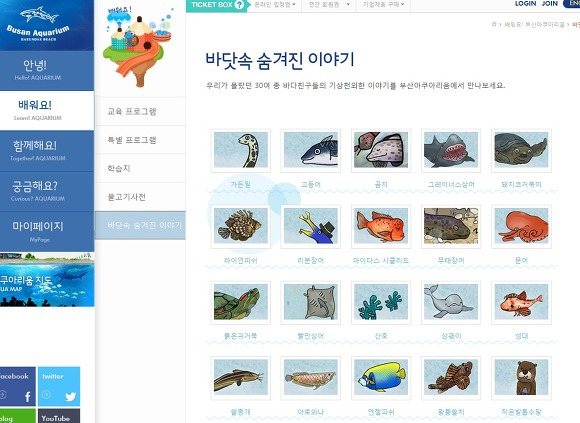This screenshot has width=580, height=423.
Task: Open the green blog social tile
Action: [17, 416]
